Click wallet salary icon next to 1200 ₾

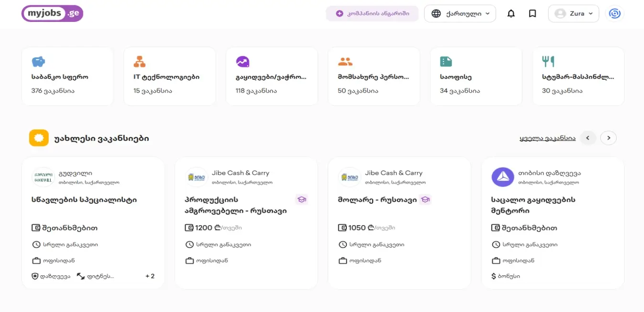[x=189, y=228]
